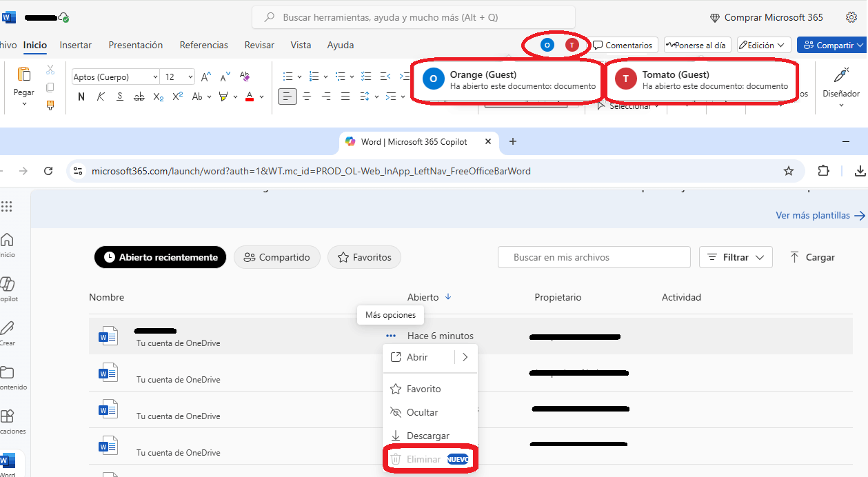
Task: Reload the page in the browser
Action: tap(48, 171)
